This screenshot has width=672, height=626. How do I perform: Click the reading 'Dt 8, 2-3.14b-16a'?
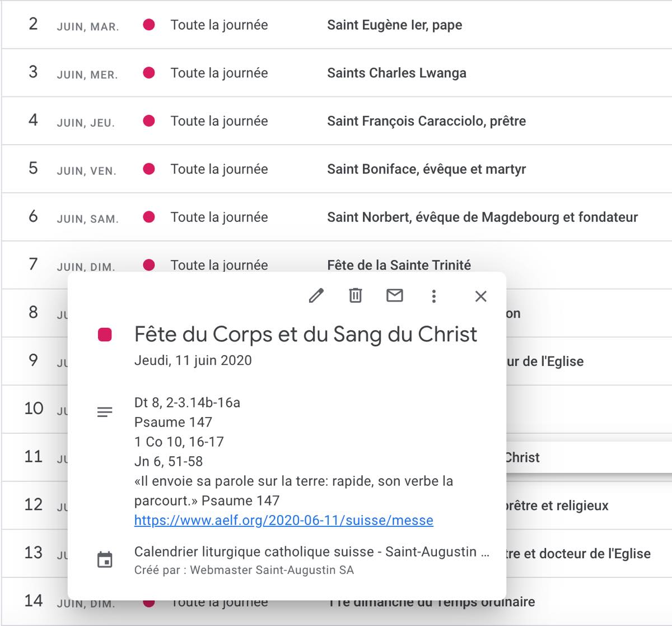click(187, 402)
